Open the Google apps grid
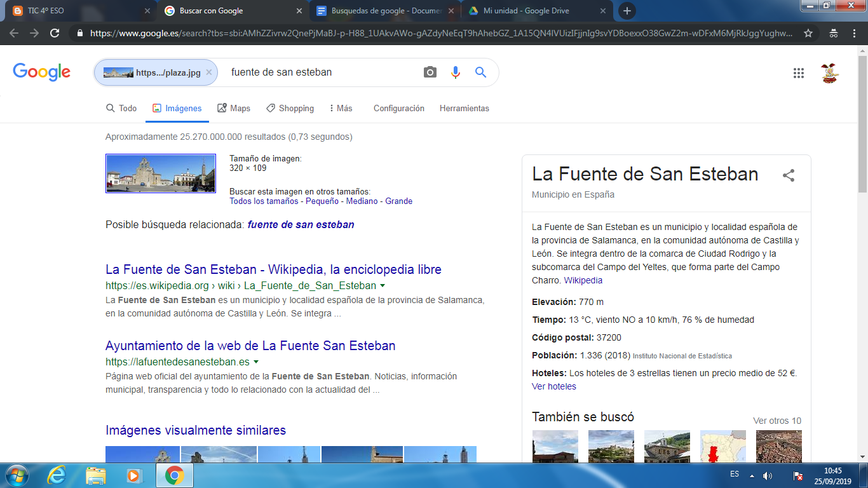Screen dimensions: 868x488 point(799,73)
